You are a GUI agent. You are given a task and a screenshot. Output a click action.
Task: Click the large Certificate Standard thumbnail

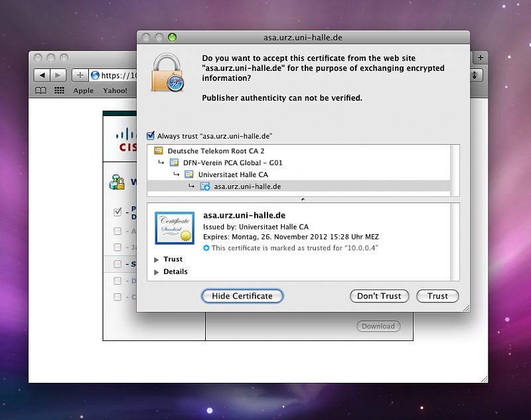pos(175,228)
